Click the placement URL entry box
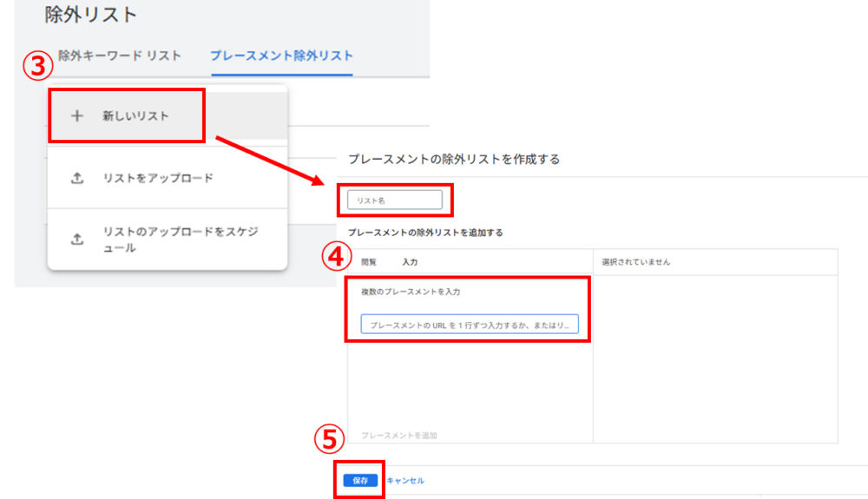This screenshot has width=868, height=499. tap(470, 325)
